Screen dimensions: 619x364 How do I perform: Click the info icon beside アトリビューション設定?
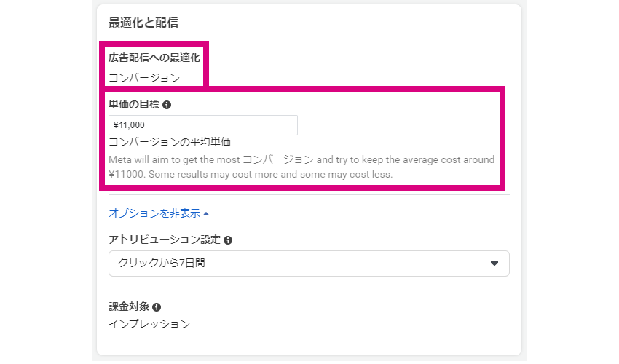coord(228,240)
